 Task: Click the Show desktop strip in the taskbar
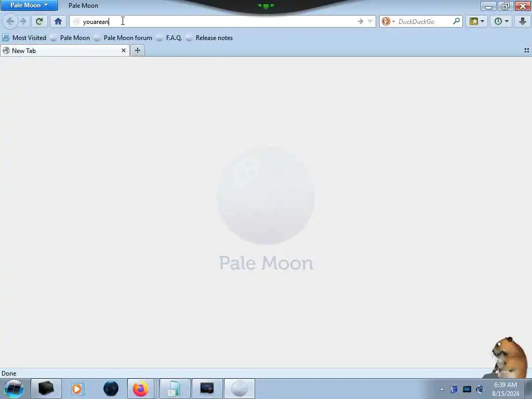528,389
